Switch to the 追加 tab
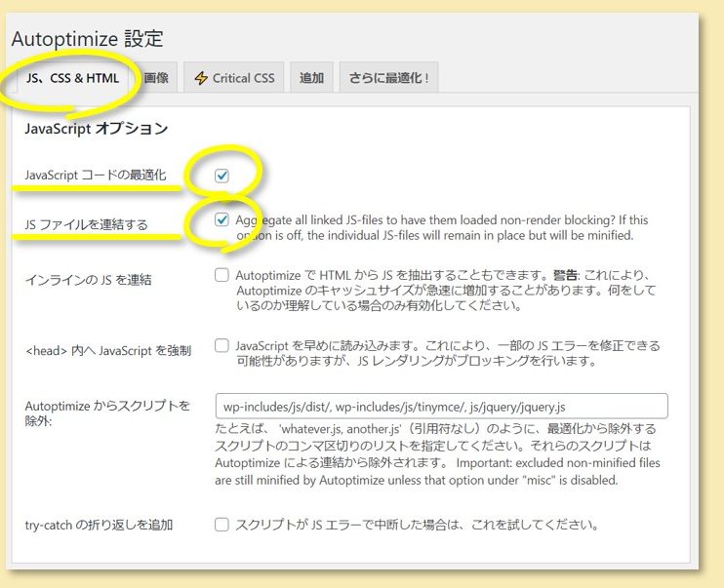 [x=311, y=78]
